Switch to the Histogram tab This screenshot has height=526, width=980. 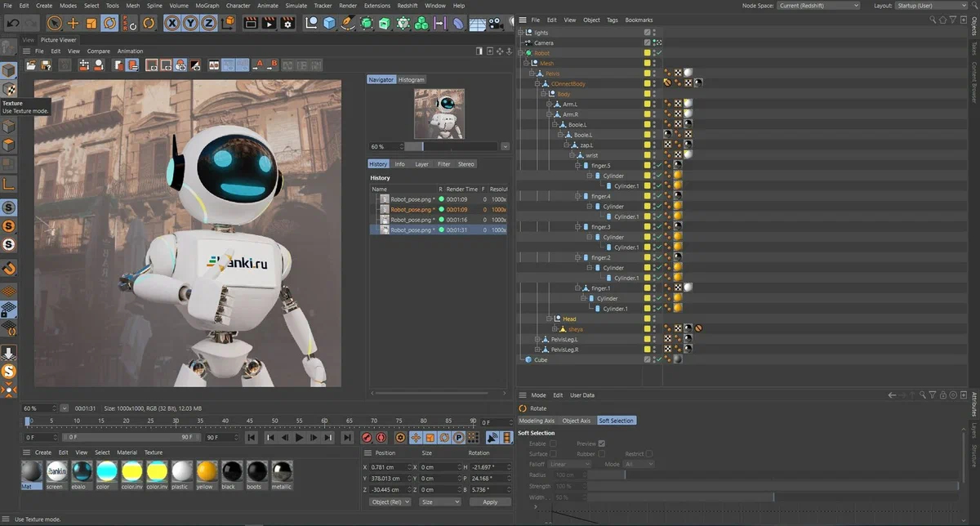(x=412, y=80)
